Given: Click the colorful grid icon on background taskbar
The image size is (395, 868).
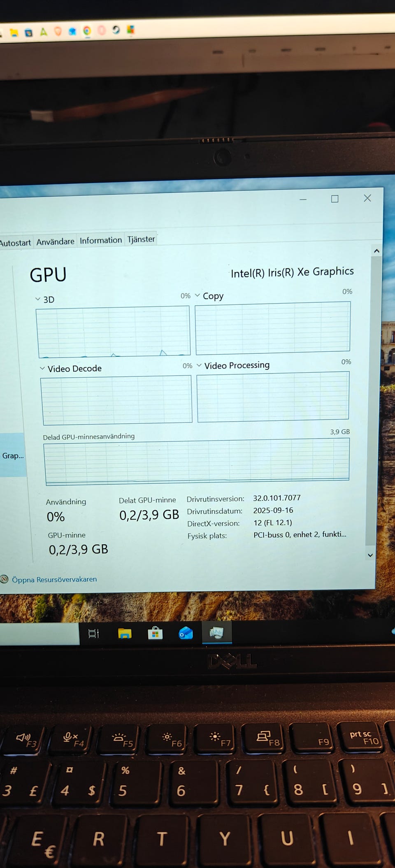Looking at the screenshot, I should (130, 29).
